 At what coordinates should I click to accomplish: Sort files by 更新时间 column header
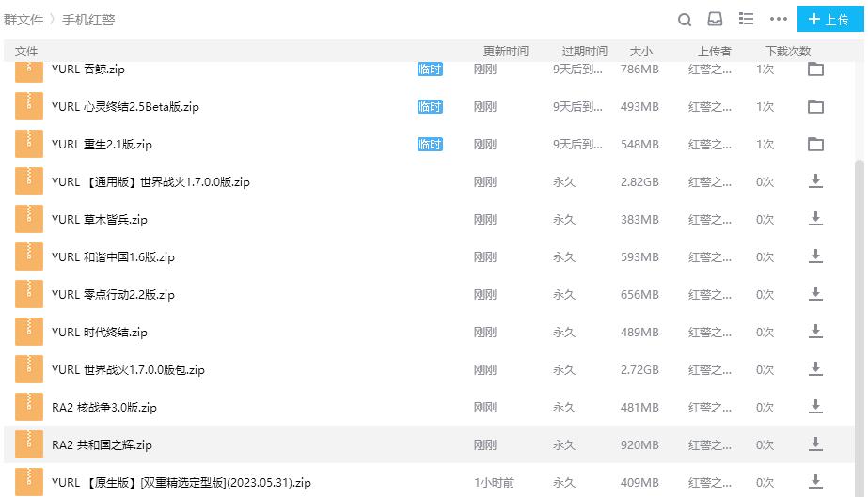click(x=506, y=52)
